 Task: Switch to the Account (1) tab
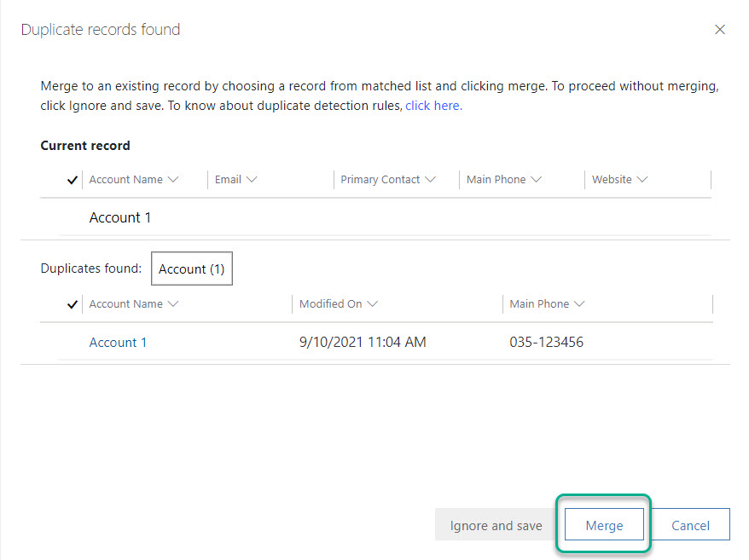pos(192,269)
